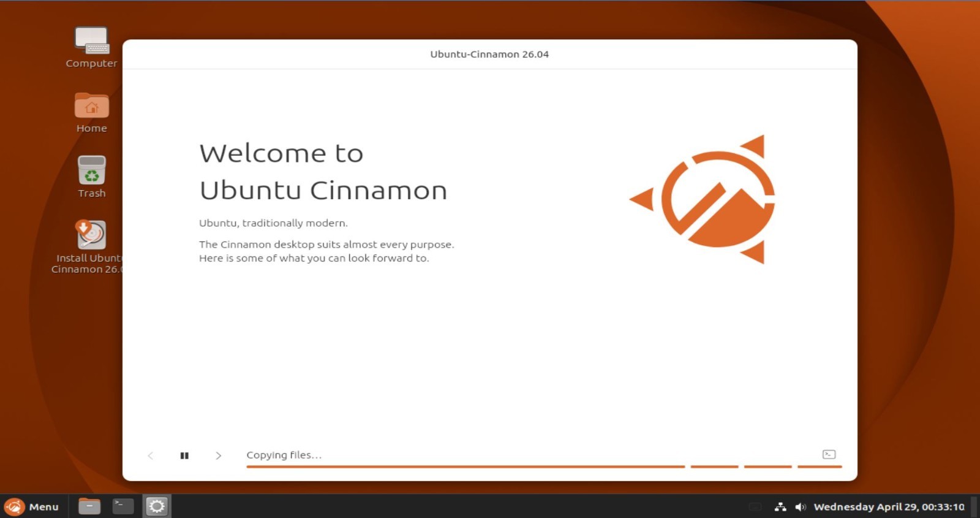Launch terminal from taskbar

click(123, 506)
